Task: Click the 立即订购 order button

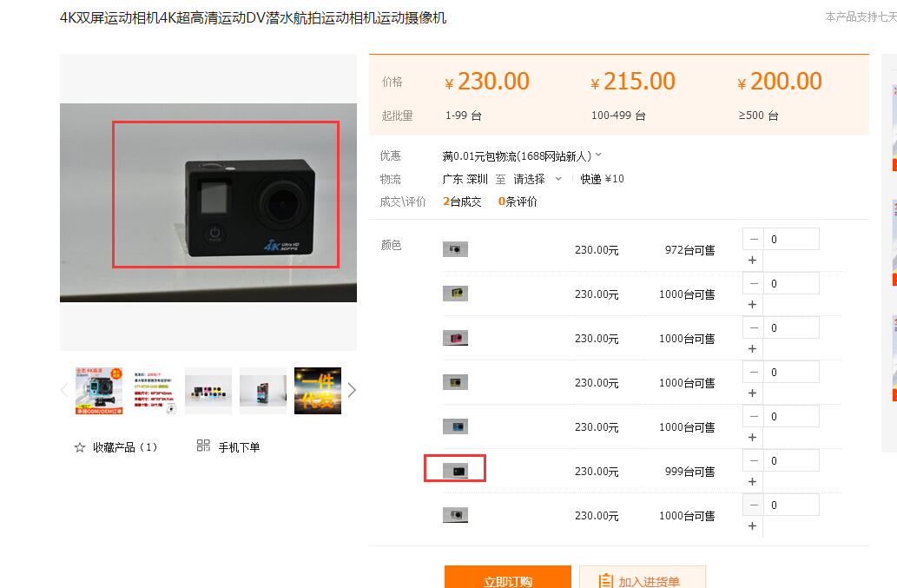Action: point(507,578)
